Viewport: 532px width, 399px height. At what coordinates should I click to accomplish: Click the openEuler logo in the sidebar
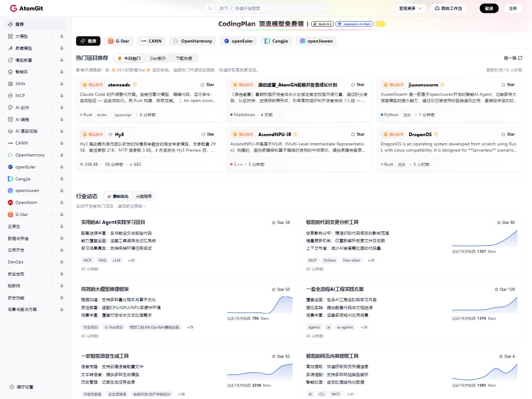(11, 167)
